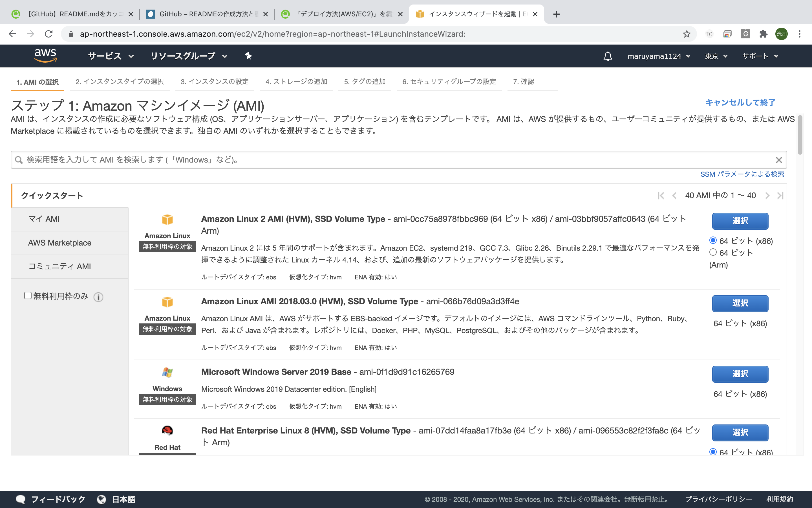The width and height of the screenshot is (812, 508).
Task: Go to next page of AMI list
Action: click(767, 196)
